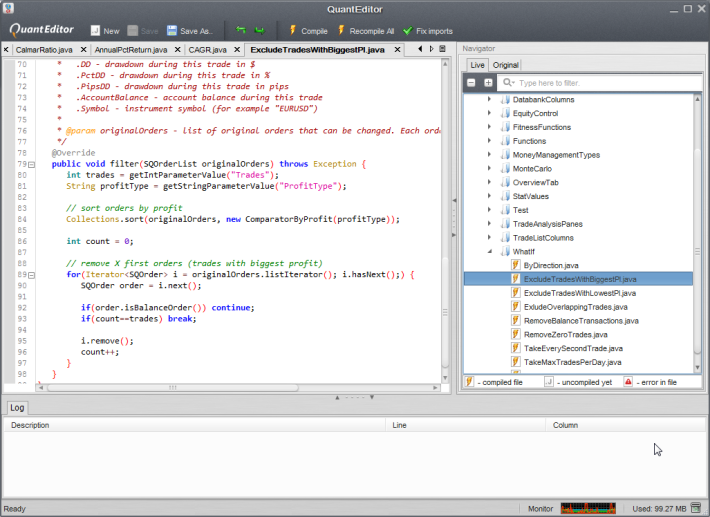The width and height of the screenshot is (710, 517).
Task: Collapse the WhatIf folder
Action: tap(489, 251)
